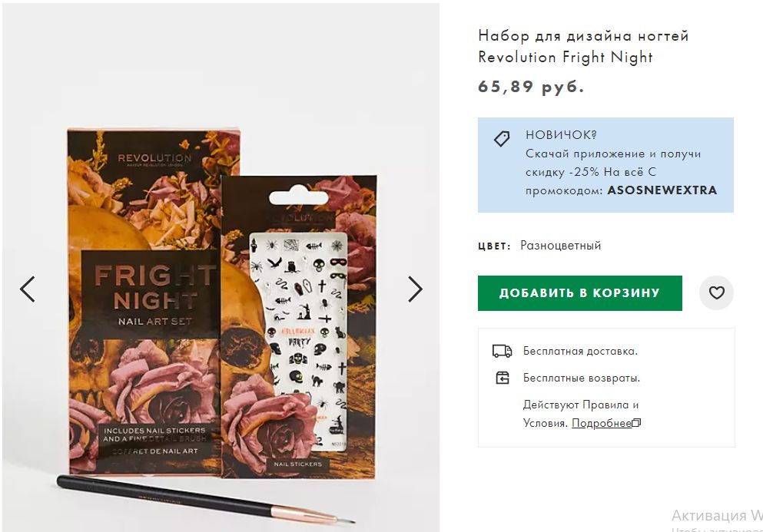The height and width of the screenshot is (532, 763).
Task: Open the external link icon beside Подробнее
Action: (636, 422)
